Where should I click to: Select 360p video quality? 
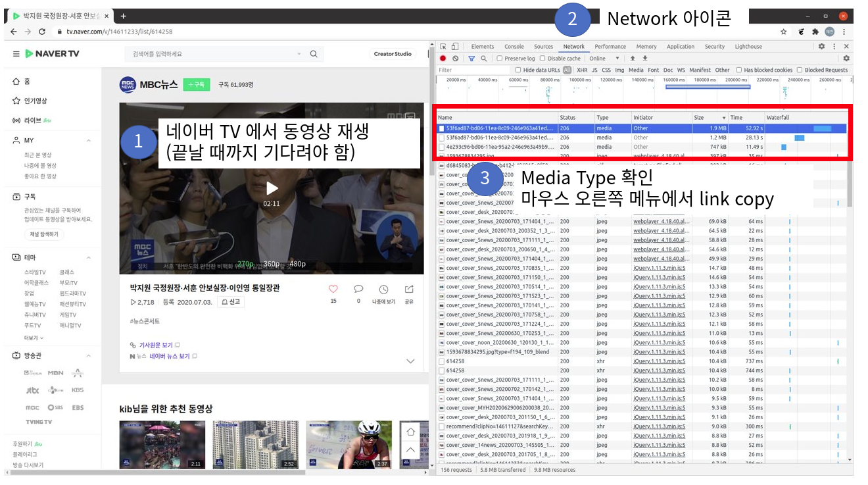tap(271, 264)
